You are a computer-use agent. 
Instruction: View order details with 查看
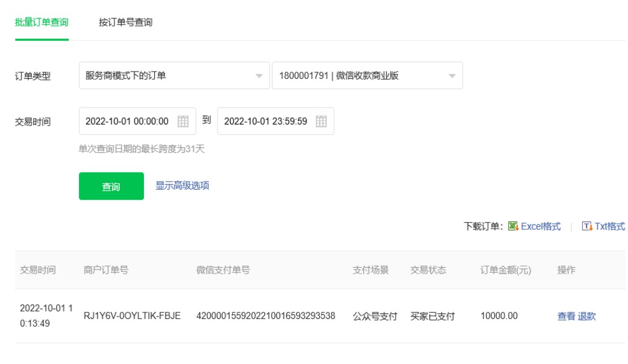566,316
